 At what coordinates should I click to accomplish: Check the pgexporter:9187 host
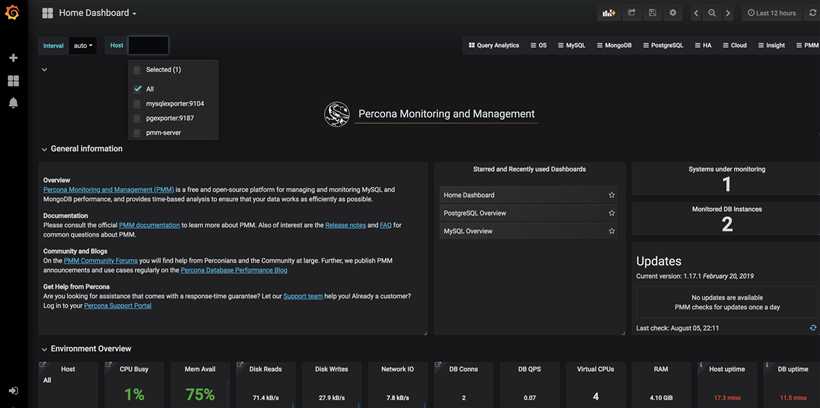[137, 118]
